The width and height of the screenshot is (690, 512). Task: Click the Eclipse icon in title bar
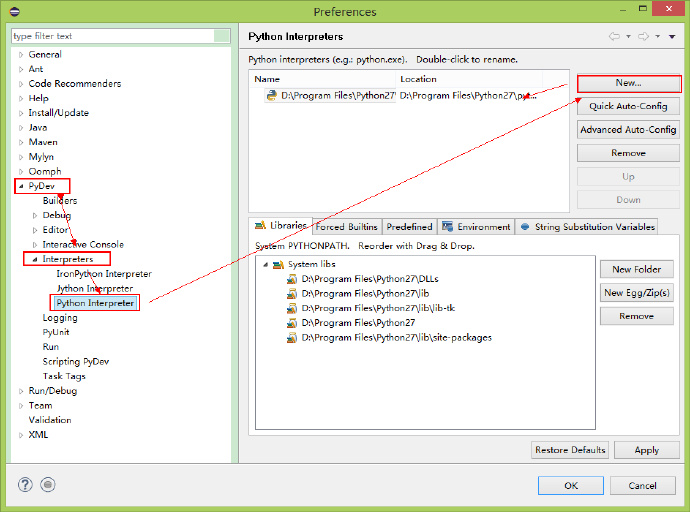[14, 11]
